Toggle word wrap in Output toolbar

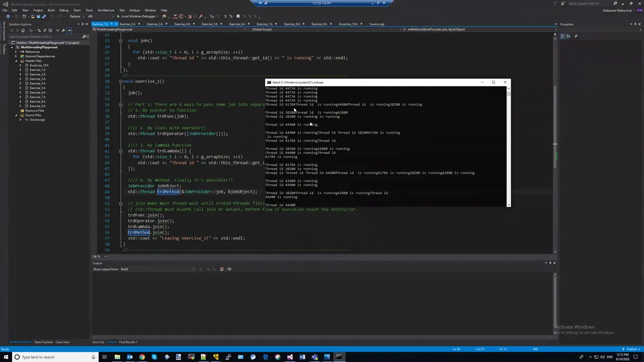tap(229, 269)
